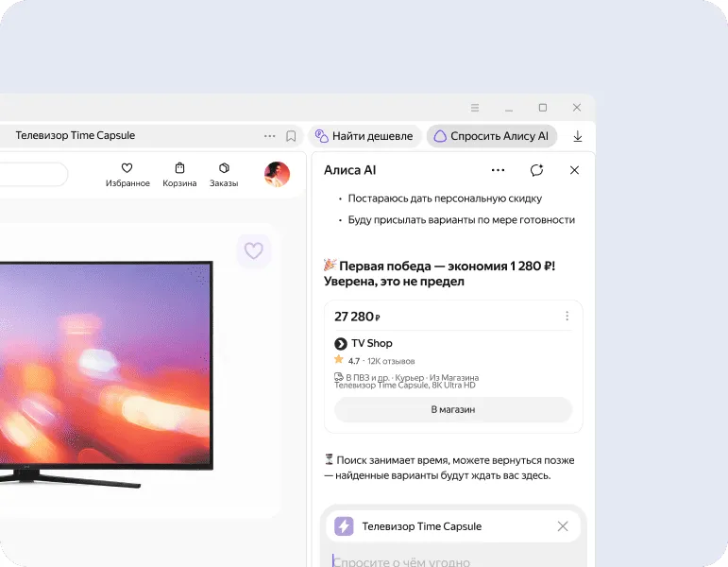Close the Алиса AI side panel
Screen dimensions: 728x567
tap(574, 170)
